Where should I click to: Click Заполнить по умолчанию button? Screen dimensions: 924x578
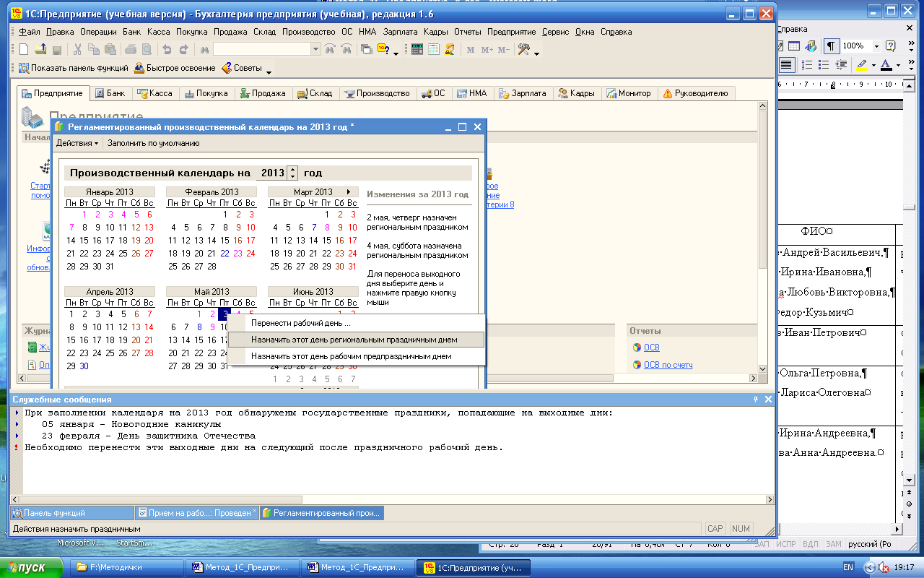154,143
